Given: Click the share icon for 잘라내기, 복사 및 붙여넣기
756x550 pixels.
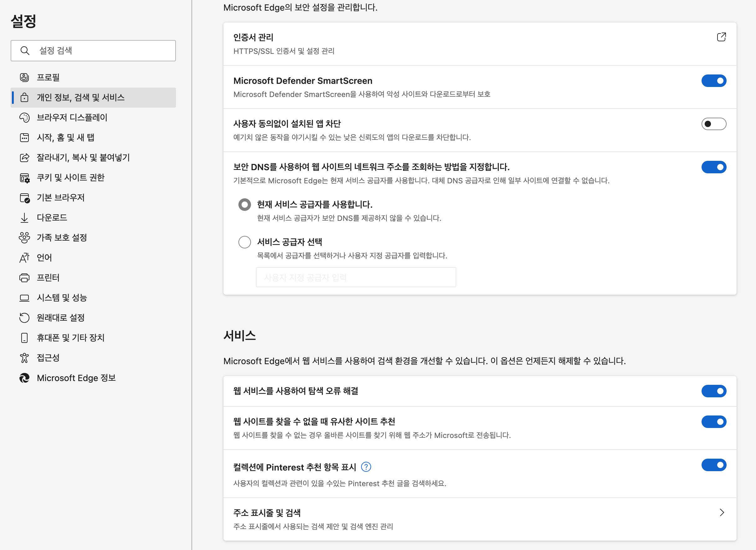Looking at the screenshot, I should [24, 157].
